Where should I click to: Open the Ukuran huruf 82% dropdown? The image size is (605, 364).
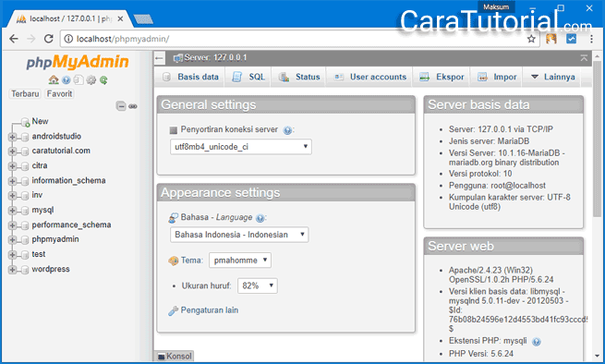click(258, 285)
